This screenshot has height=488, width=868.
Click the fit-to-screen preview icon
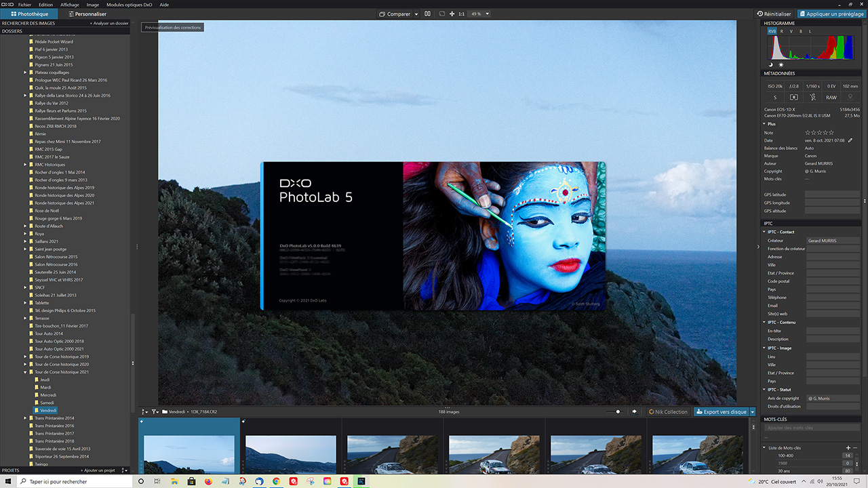tap(442, 14)
